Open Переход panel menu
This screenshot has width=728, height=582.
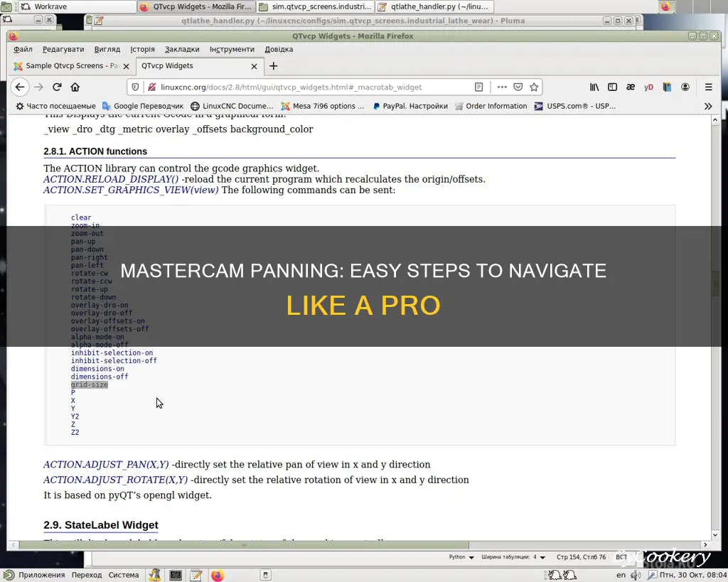pos(86,575)
